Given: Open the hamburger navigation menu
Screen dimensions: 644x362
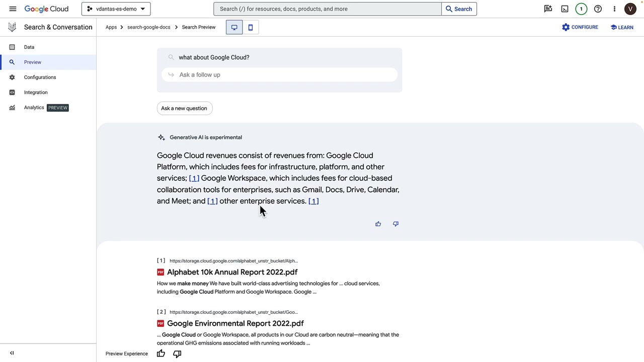Looking at the screenshot, I should pos(13,9).
